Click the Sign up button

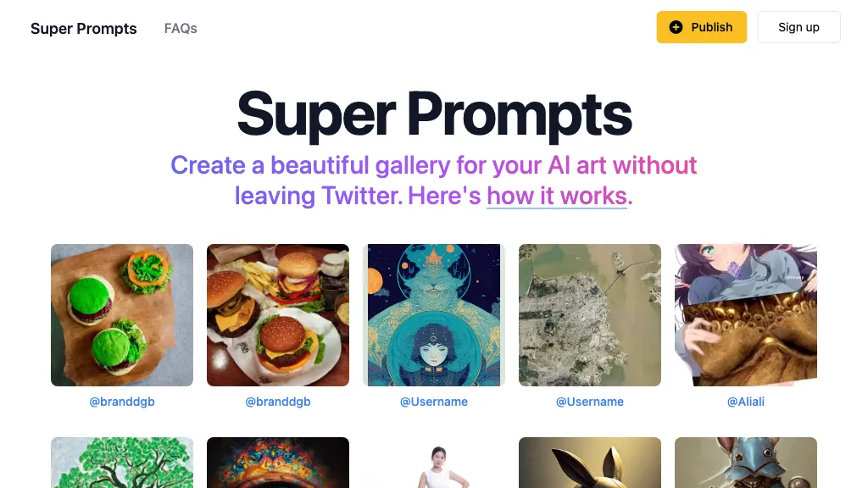click(798, 26)
